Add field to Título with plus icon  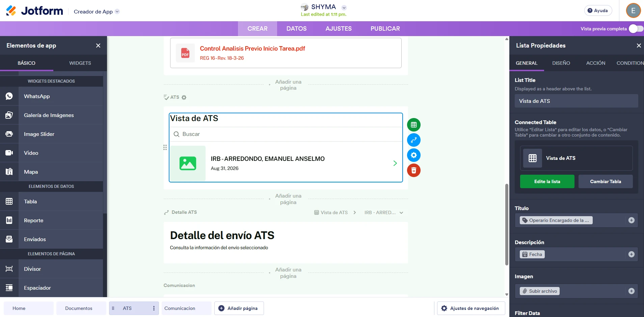pyautogui.click(x=632, y=220)
